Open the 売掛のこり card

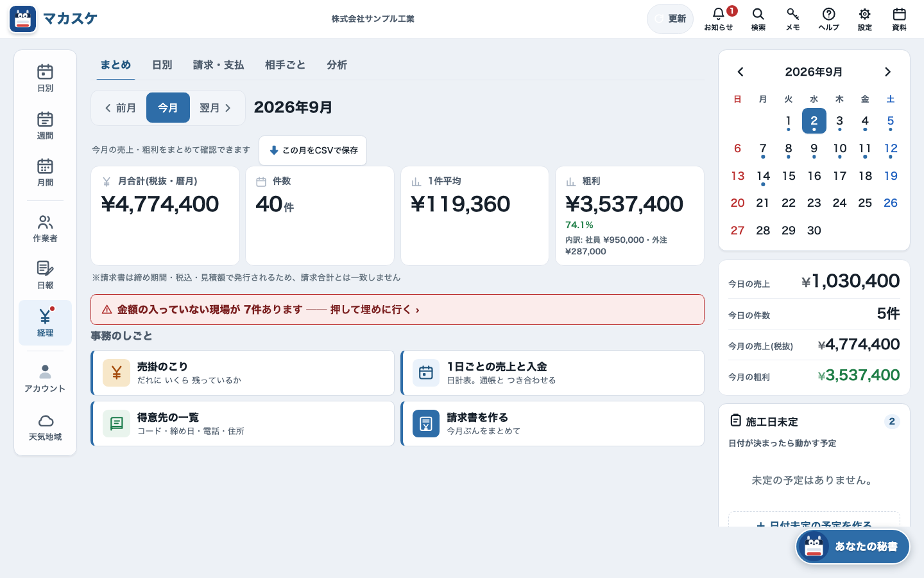[243, 372]
